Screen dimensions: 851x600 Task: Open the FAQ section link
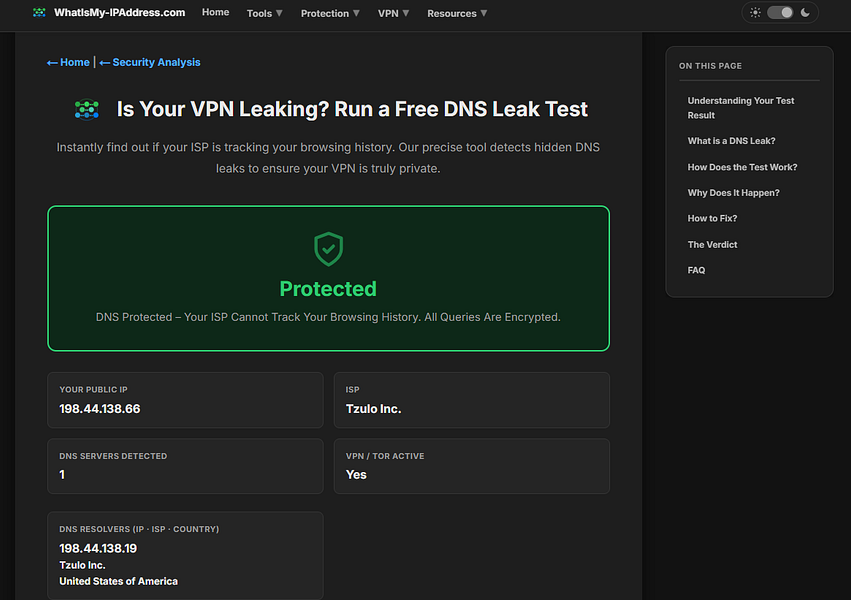pyautogui.click(x=696, y=270)
